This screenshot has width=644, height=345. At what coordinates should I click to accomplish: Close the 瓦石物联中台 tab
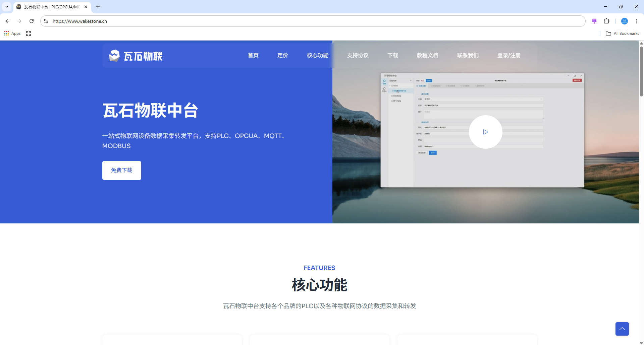(86, 7)
